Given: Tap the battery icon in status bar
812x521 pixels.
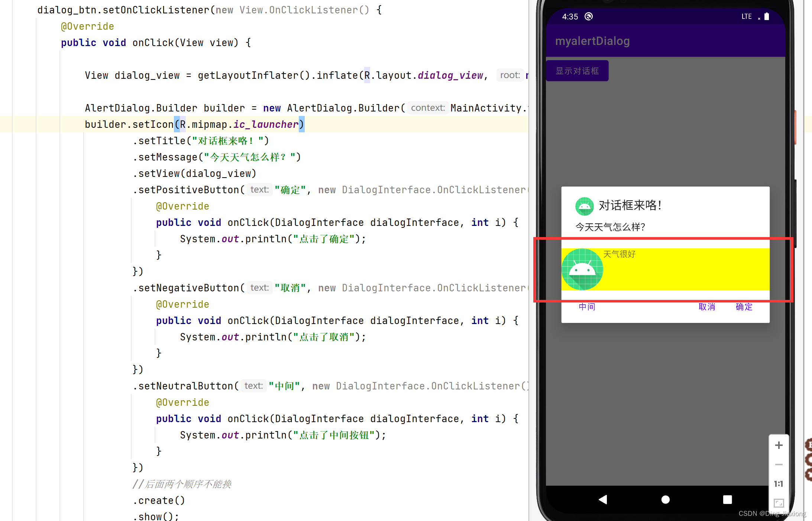Looking at the screenshot, I should (x=767, y=16).
